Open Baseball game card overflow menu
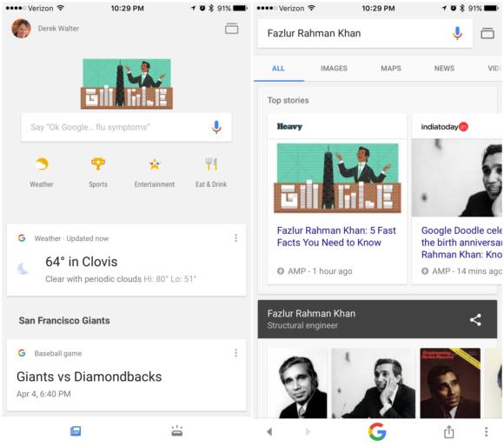The image size is (504, 447). coord(236,353)
